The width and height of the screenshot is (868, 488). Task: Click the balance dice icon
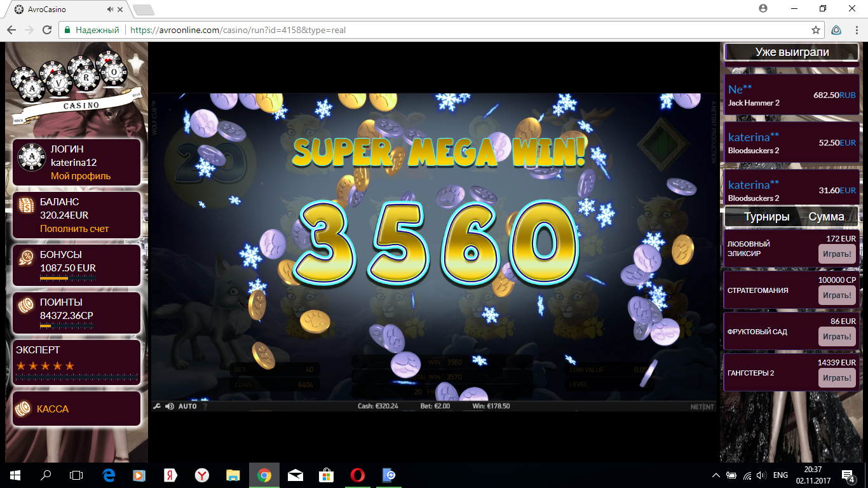pos(26,206)
